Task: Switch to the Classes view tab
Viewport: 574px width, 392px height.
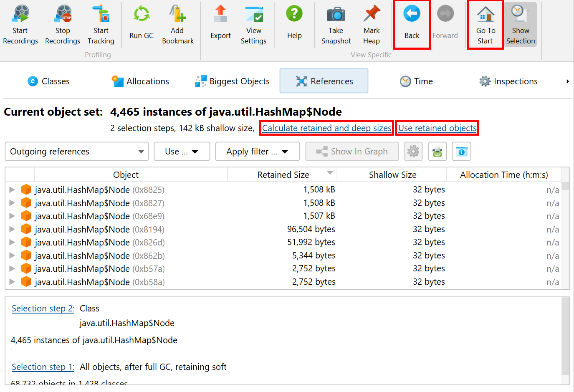Action: pyautogui.click(x=49, y=81)
